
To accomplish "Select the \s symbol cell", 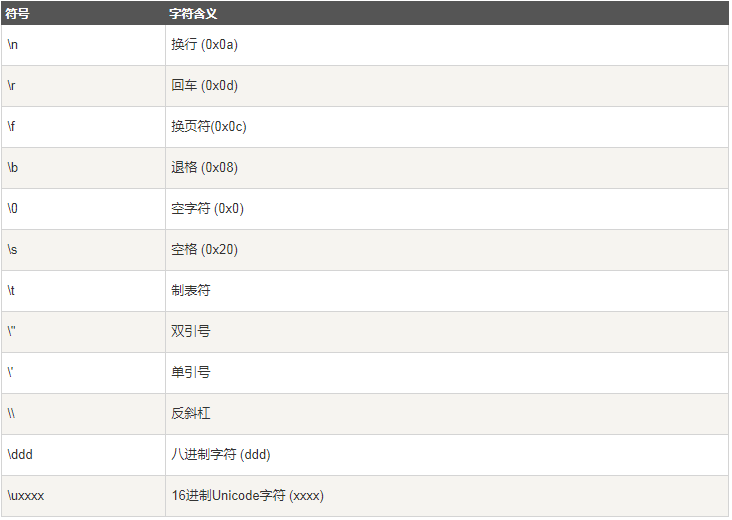I will 84,250.
